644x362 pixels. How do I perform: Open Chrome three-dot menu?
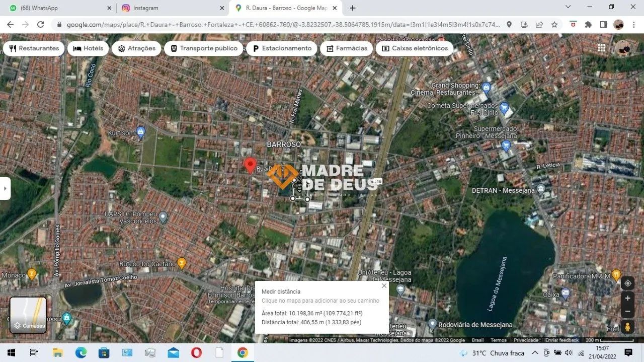point(633,24)
